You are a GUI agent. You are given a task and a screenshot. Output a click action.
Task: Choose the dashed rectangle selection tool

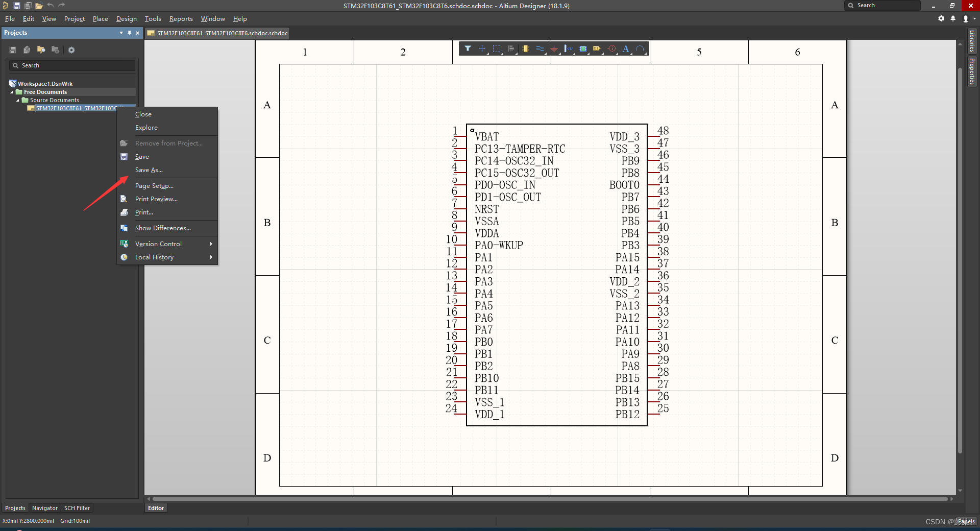(497, 49)
